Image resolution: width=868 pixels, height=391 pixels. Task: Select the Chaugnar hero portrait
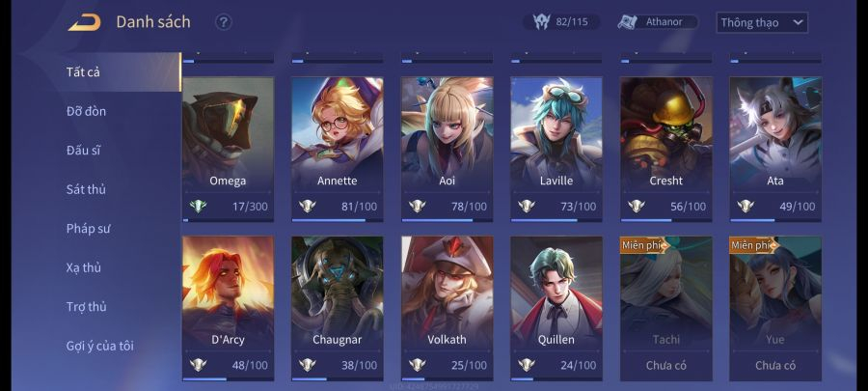click(338, 285)
